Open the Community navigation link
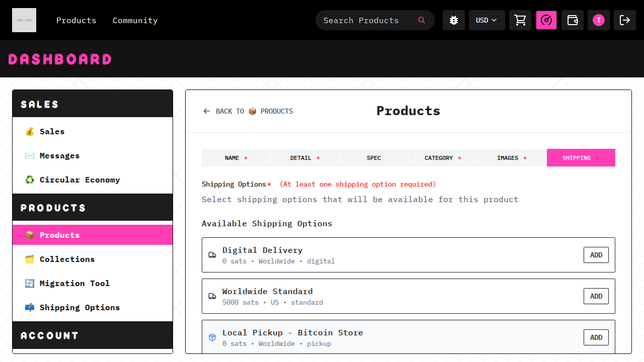The width and height of the screenshot is (644, 362). click(135, 20)
